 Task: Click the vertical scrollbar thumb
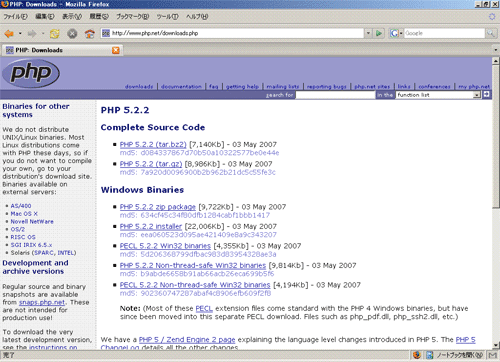click(496, 136)
